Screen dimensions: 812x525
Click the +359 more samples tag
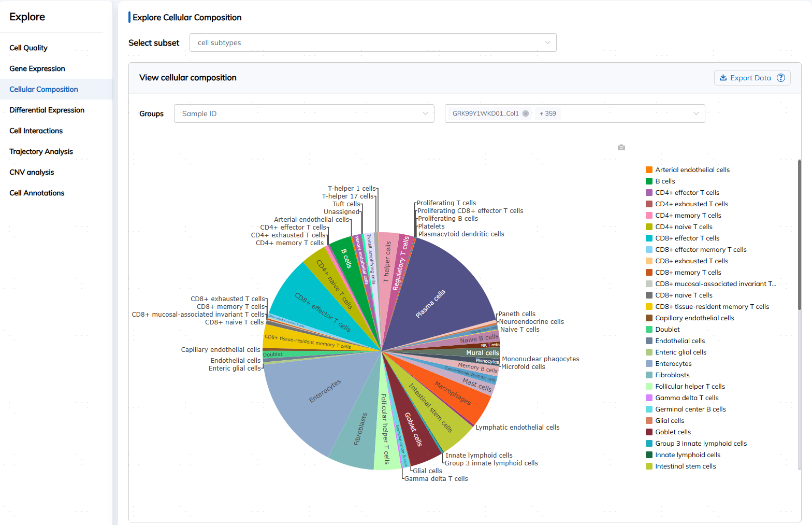[x=547, y=113]
